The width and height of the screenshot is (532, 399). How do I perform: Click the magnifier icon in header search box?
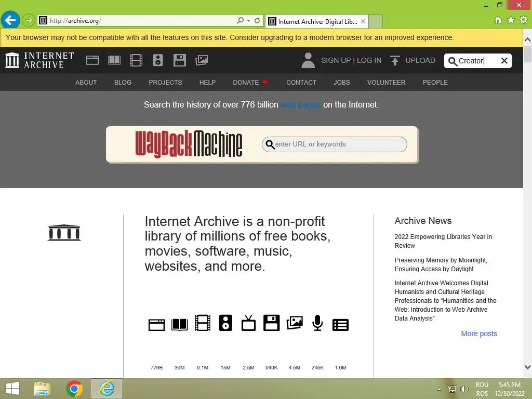click(453, 61)
